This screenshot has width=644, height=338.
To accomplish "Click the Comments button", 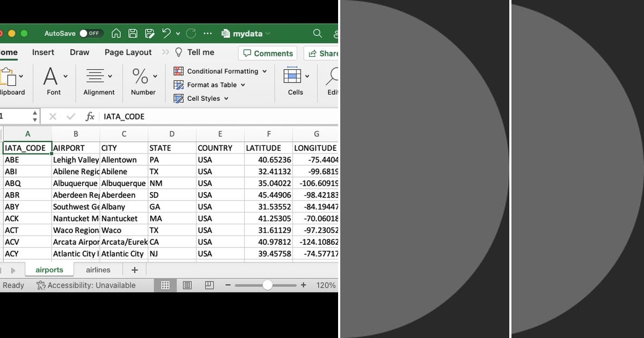I will tap(267, 53).
